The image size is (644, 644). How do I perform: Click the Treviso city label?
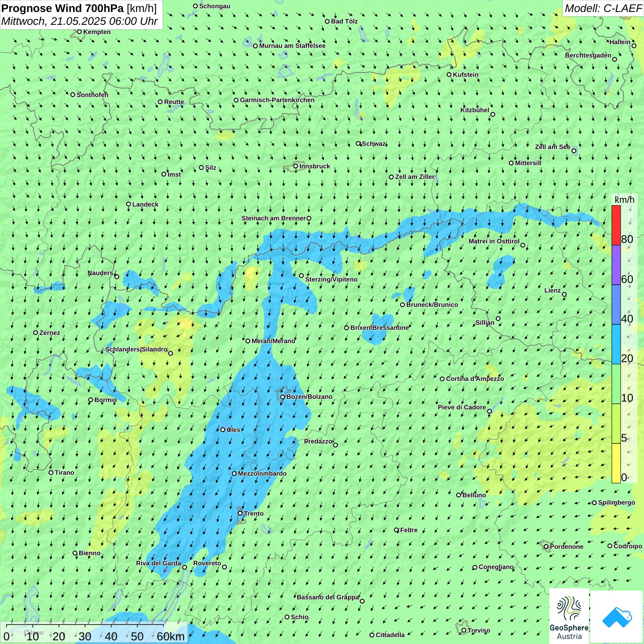click(x=478, y=630)
